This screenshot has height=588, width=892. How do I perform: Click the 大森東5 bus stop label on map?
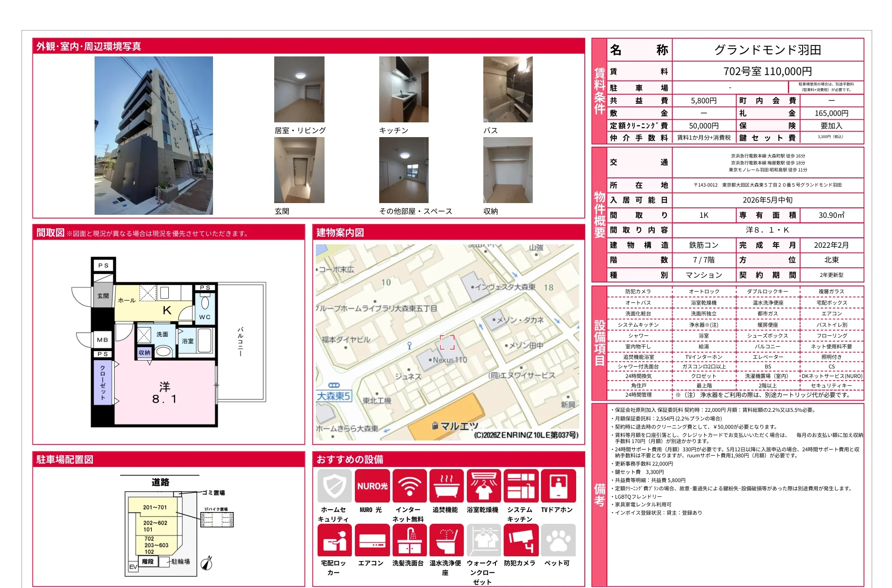333,396
